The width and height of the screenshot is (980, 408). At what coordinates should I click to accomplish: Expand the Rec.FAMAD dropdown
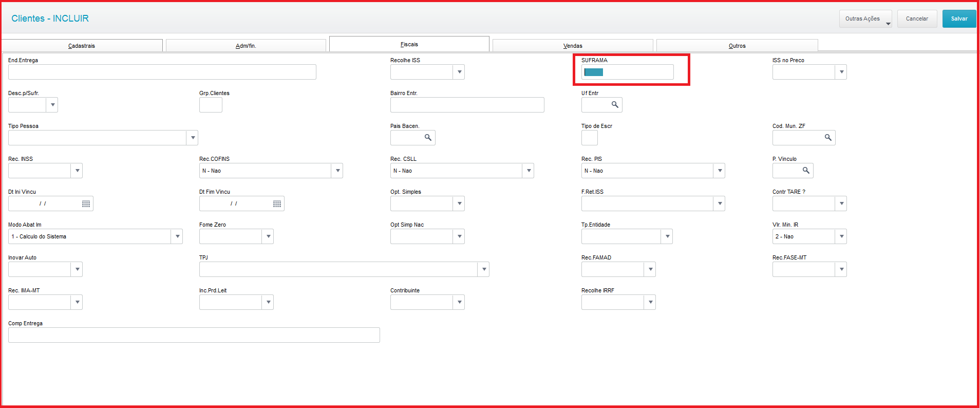(x=650, y=269)
